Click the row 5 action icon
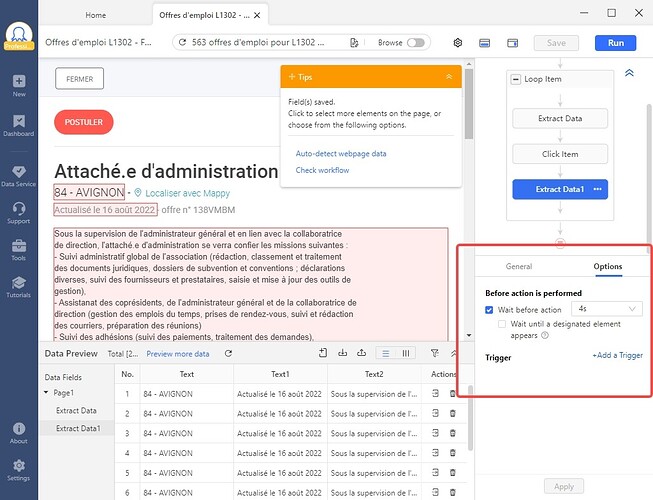Viewport: 653px width, 500px height. coord(435,473)
